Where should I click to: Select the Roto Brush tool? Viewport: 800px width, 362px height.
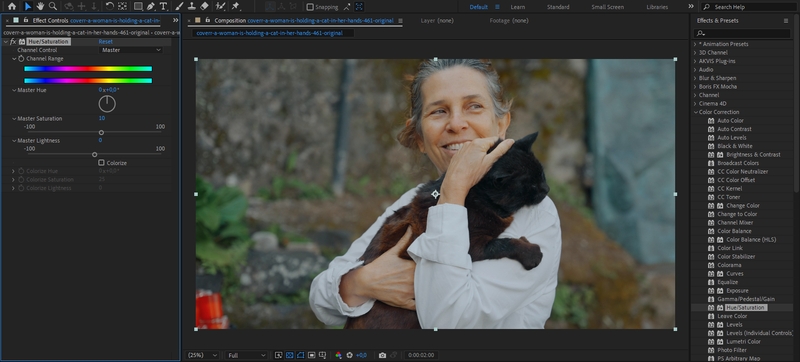220,7
